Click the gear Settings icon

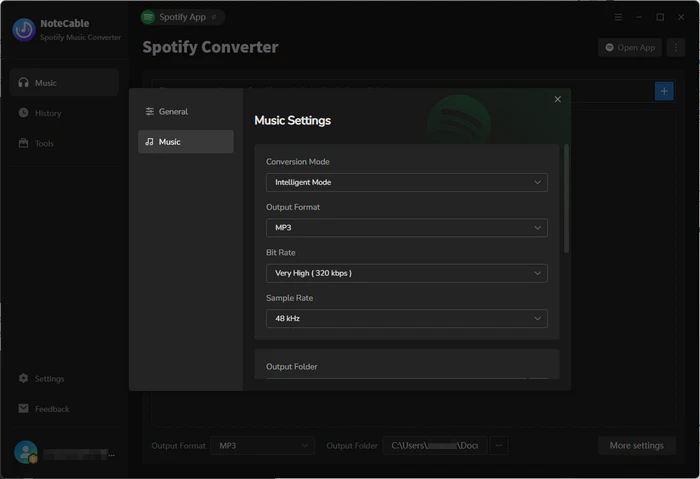click(23, 378)
